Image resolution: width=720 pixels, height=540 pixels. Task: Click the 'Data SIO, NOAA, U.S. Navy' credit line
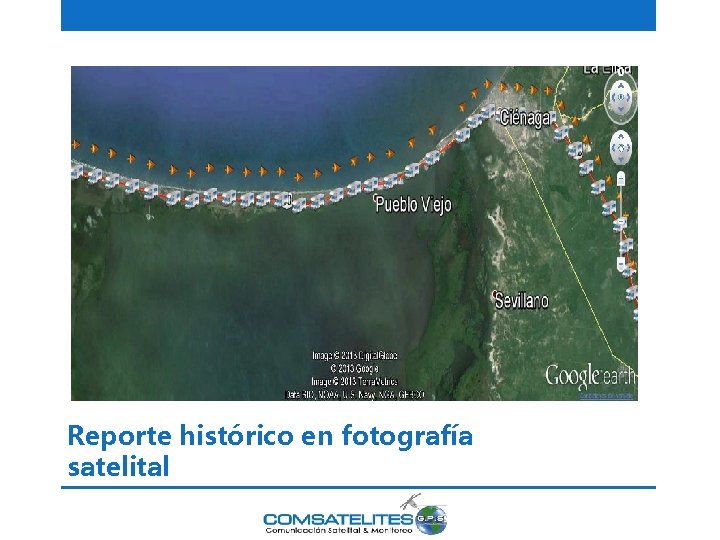(354, 394)
